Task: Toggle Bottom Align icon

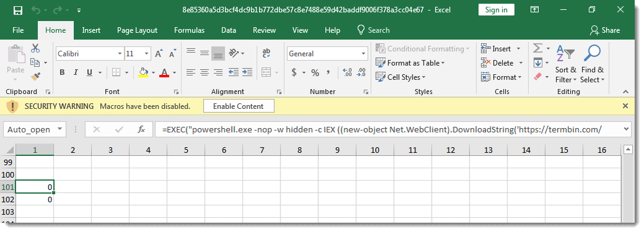Action: (218, 53)
